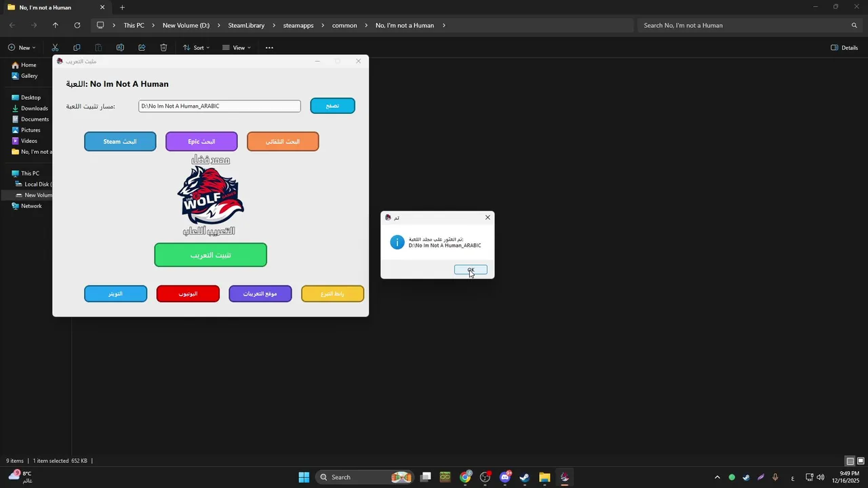Click the taskbar Search box
The height and width of the screenshot is (488, 868).
(x=366, y=477)
